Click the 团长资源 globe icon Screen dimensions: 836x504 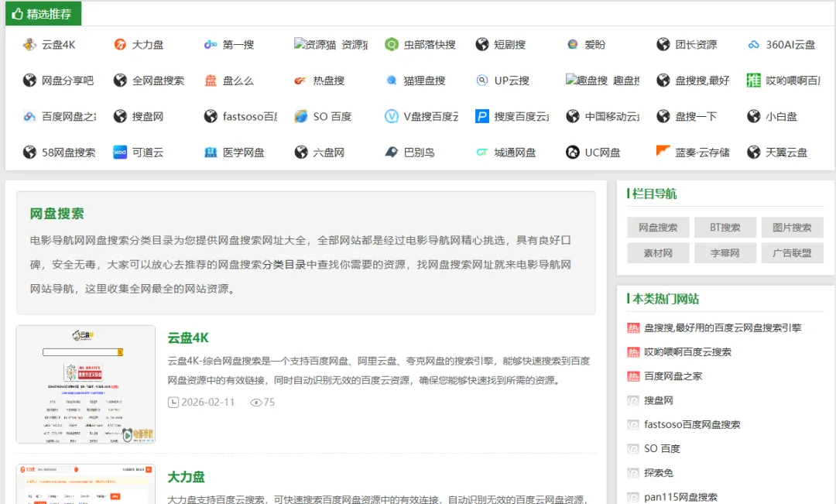pos(663,45)
